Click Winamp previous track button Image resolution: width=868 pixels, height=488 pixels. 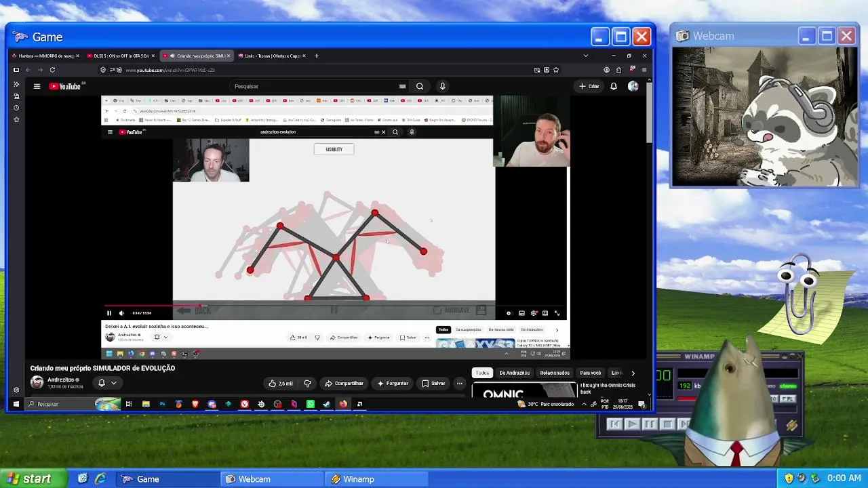[x=614, y=424]
